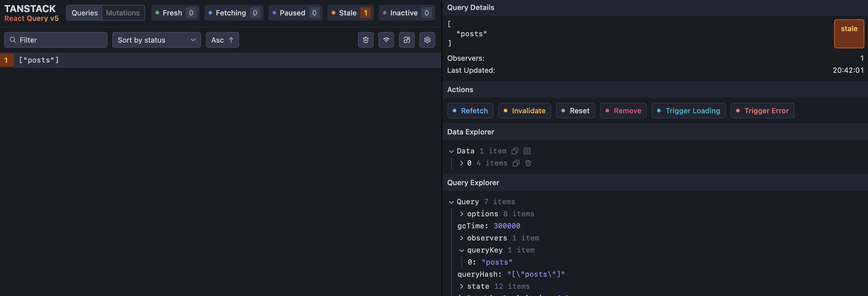Click the Refetch action button

(470, 111)
